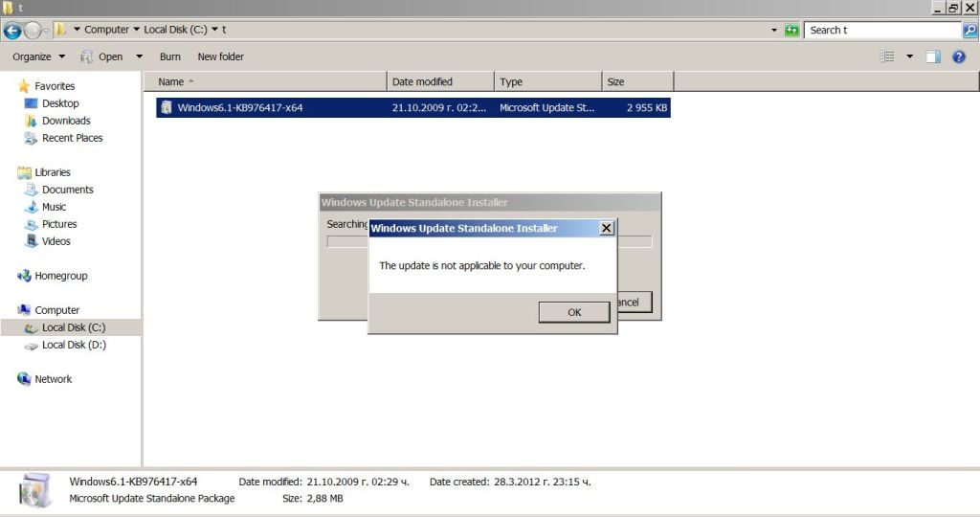Select Local Disk (D:) drive
This screenshot has width=980, height=517.
point(74,345)
